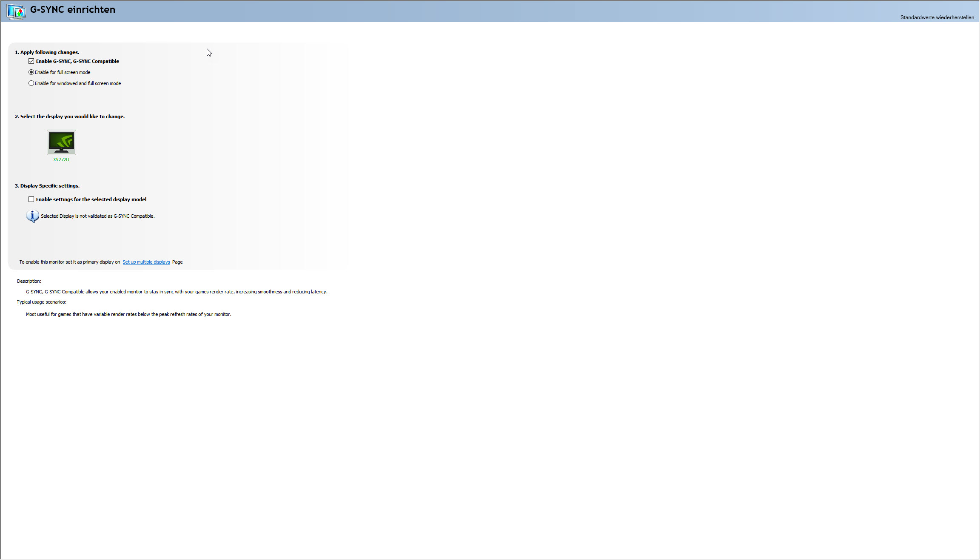
Task: Click the 'G-SYNC, G-SYNC Compatible allows' description line
Action: pos(177,292)
